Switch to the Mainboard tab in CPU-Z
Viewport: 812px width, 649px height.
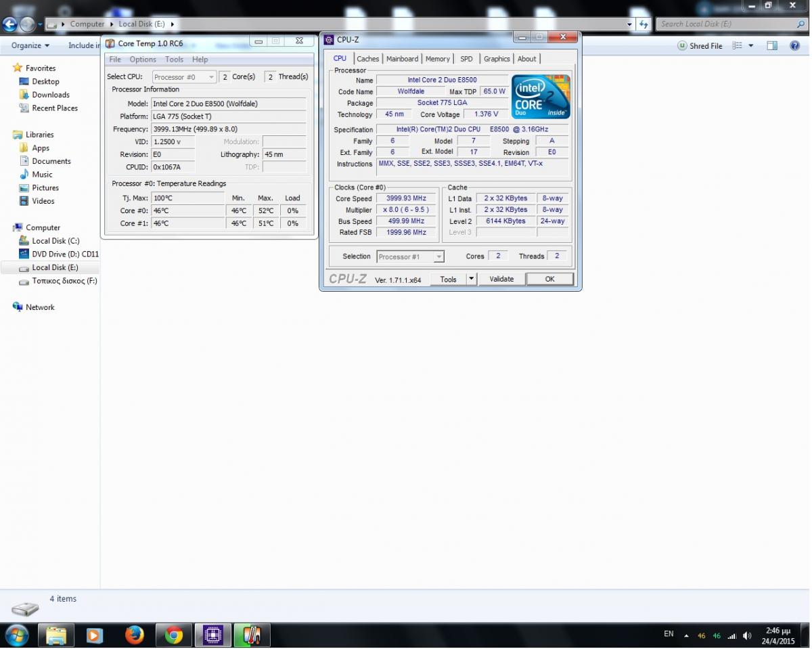tap(403, 59)
